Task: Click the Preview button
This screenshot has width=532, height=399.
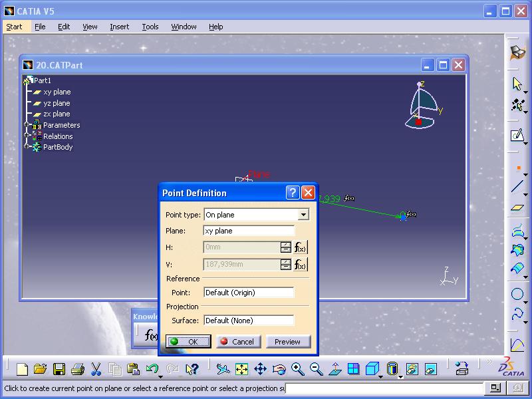Action: point(287,342)
